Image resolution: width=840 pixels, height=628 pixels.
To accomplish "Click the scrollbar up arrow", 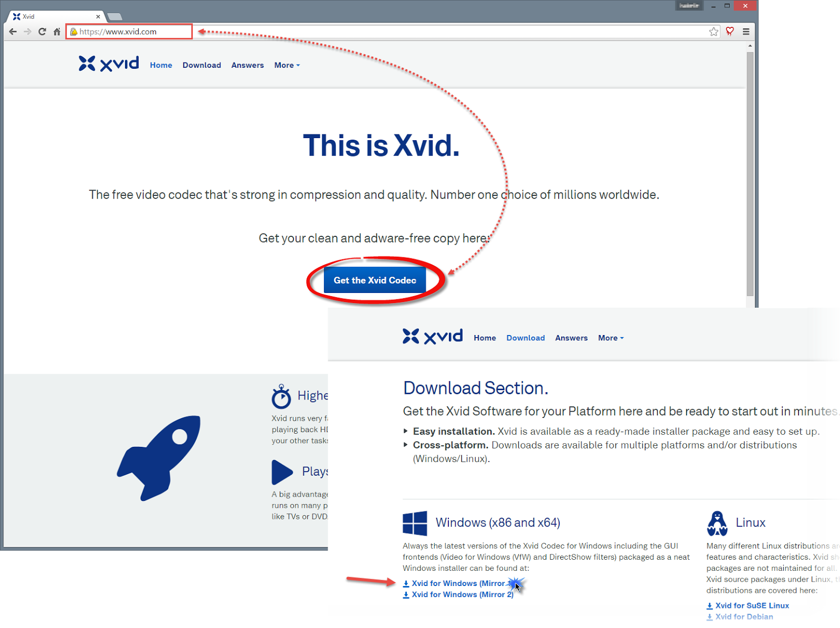I will click(750, 46).
